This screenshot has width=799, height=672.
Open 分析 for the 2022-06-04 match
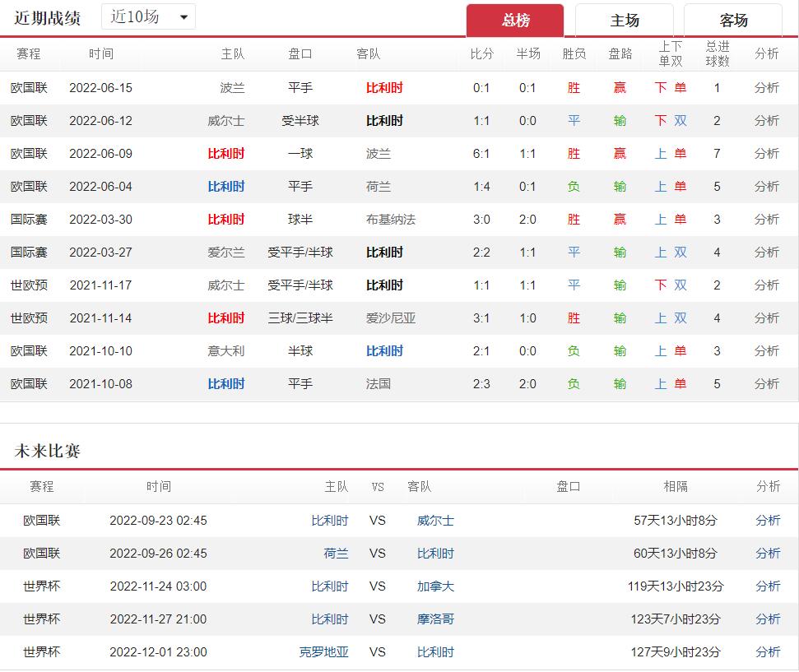click(x=766, y=187)
